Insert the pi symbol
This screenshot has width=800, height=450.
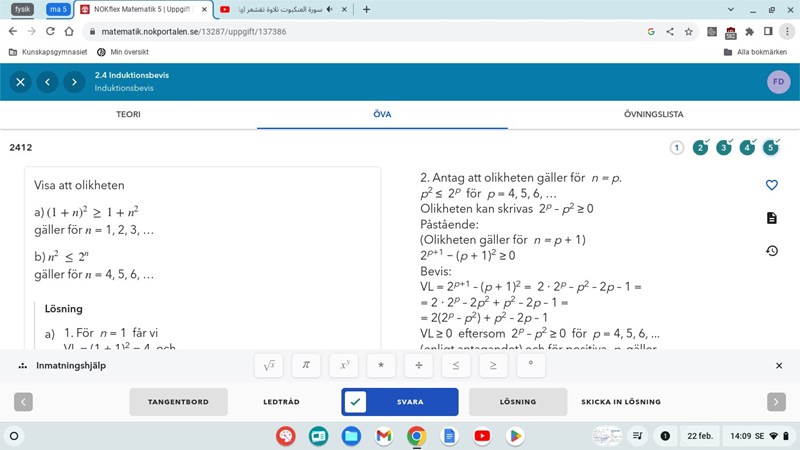[306, 366]
